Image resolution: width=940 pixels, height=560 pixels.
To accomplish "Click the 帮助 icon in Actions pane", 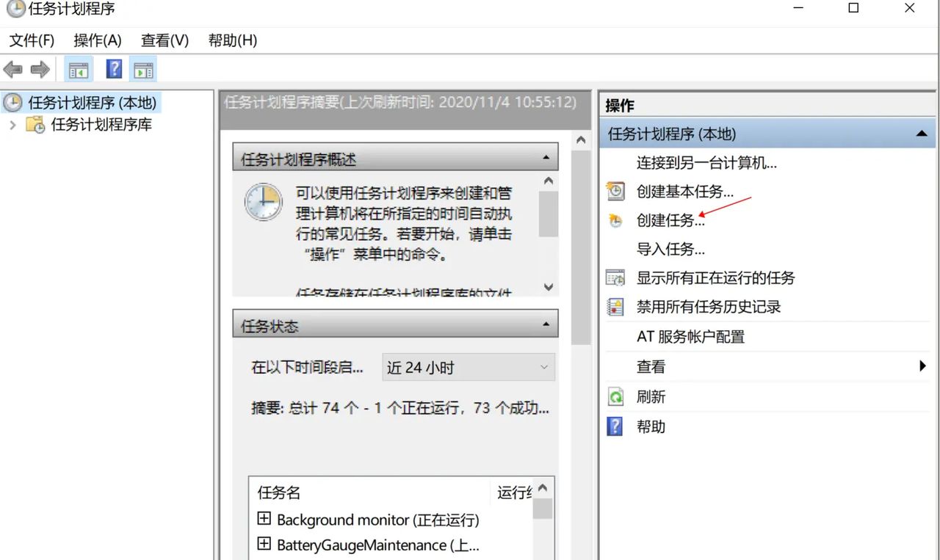I will point(615,426).
